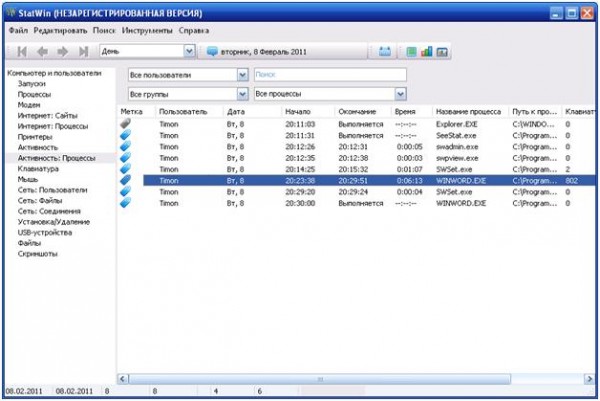The image size is (600, 401).
Task: Open the Файл menu
Action: pyautogui.click(x=18, y=30)
